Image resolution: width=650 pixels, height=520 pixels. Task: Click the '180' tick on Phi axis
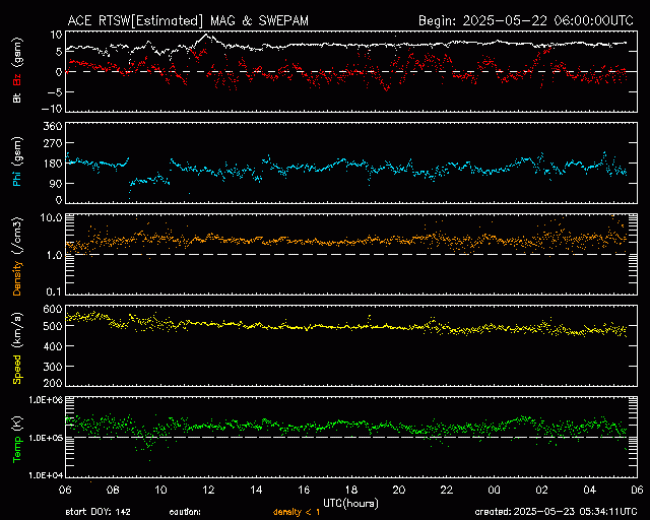point(53,163)
